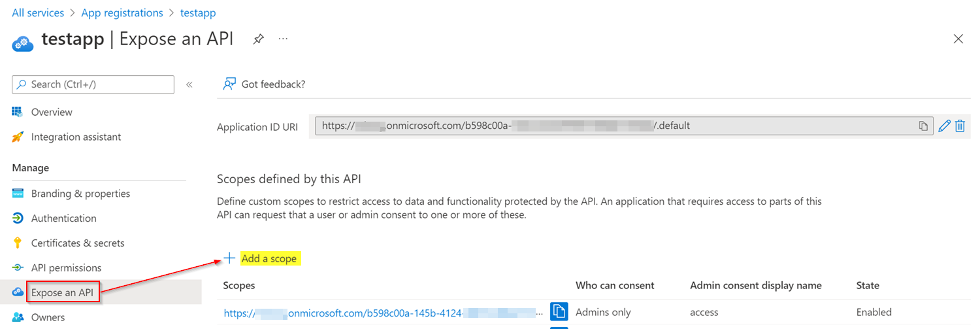The height and width of the screenshot is (329, 980).
Task: Click the Branding & properties icon
Action: tap(18, 194)
